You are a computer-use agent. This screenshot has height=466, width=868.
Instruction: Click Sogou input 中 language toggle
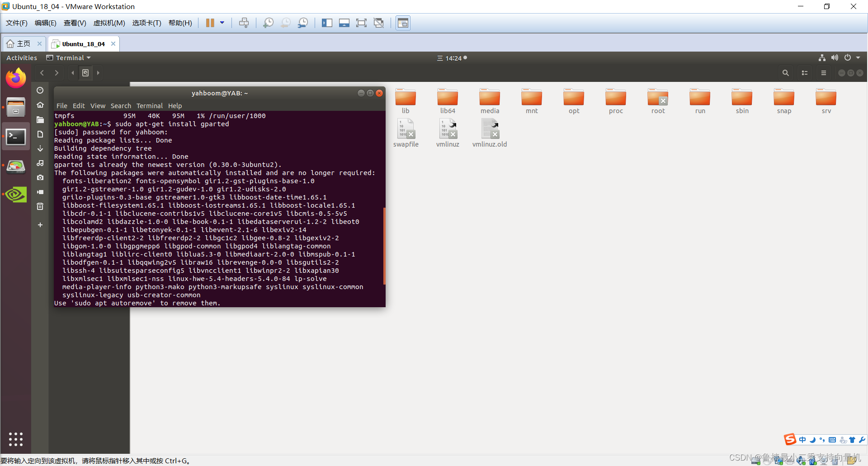click(802, 440)
